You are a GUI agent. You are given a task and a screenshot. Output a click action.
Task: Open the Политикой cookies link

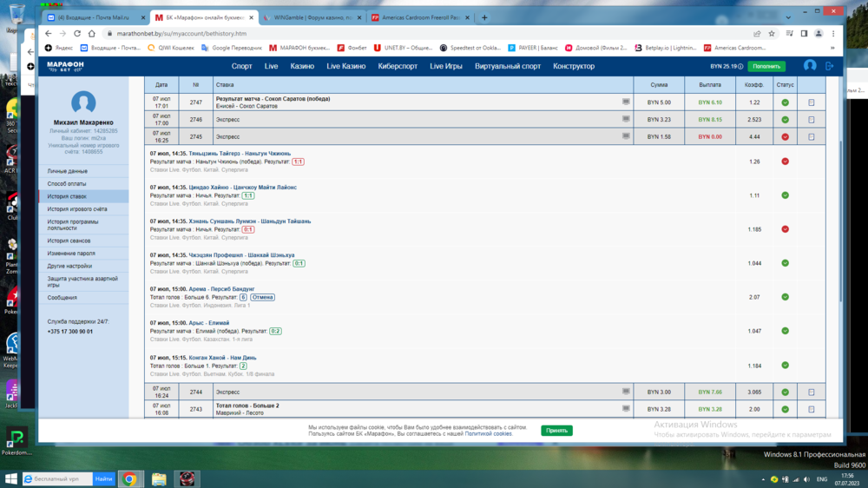[x=488, y=433]
